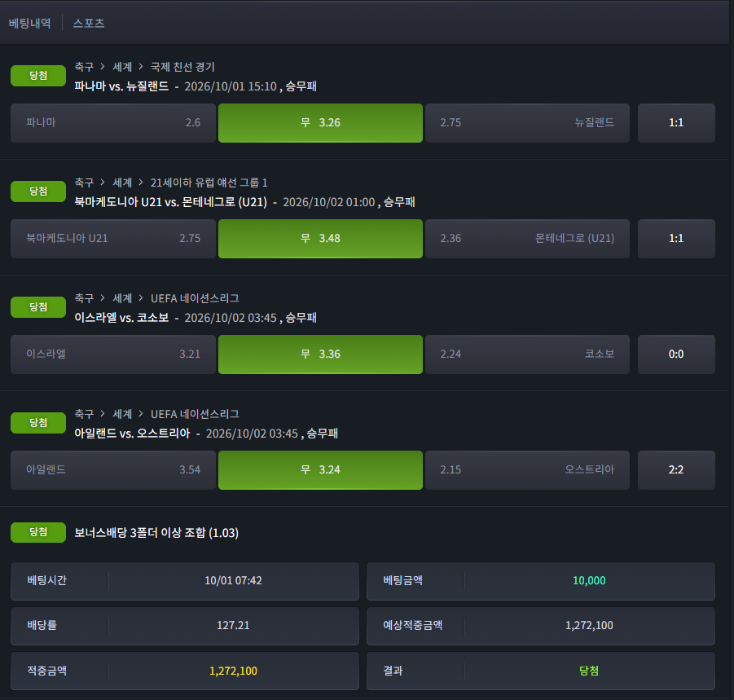This screenshot has height=700, width=734.
Task: Open the 베팅내역 tab
Action: coord(29,23)
